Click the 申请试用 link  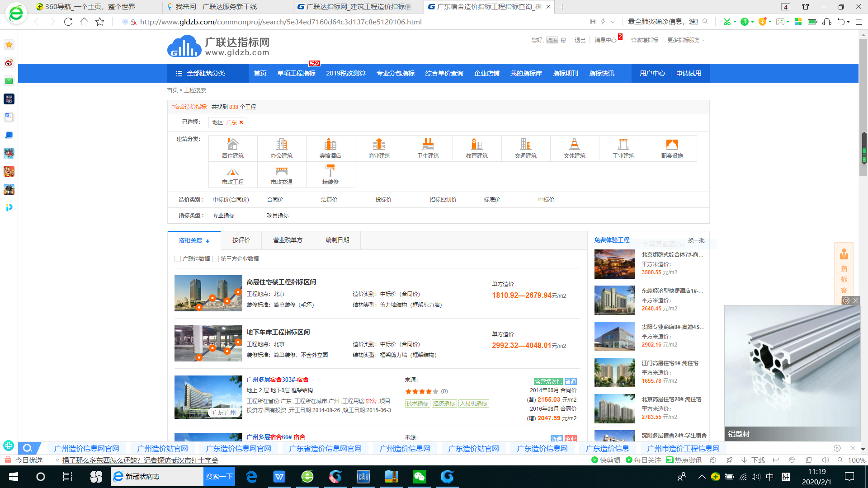(689, 73)
